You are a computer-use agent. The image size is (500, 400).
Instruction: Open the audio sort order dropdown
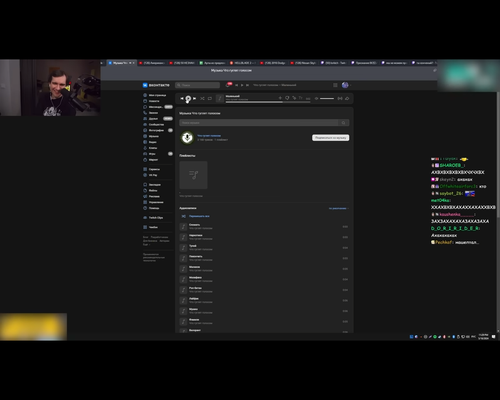point(339,208)
